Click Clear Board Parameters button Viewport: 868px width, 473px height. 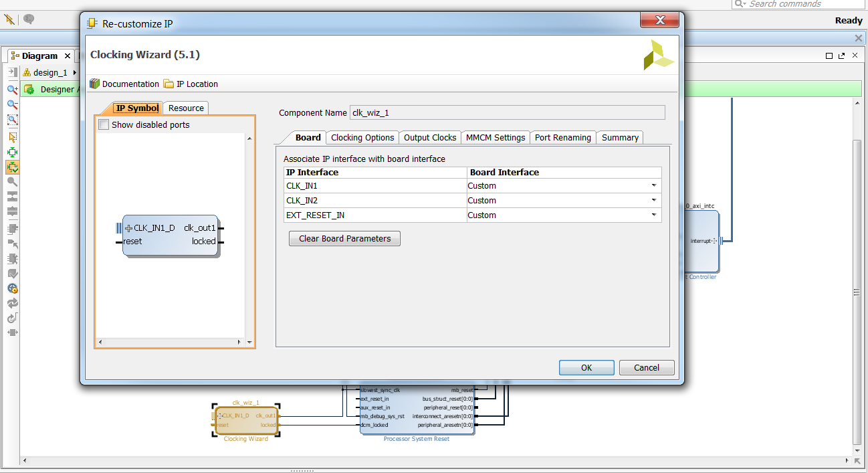(344, 239)
